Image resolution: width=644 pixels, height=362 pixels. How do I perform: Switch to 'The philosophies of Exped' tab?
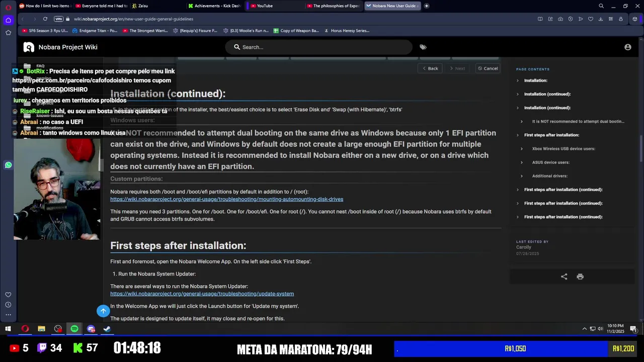(333, 6)
